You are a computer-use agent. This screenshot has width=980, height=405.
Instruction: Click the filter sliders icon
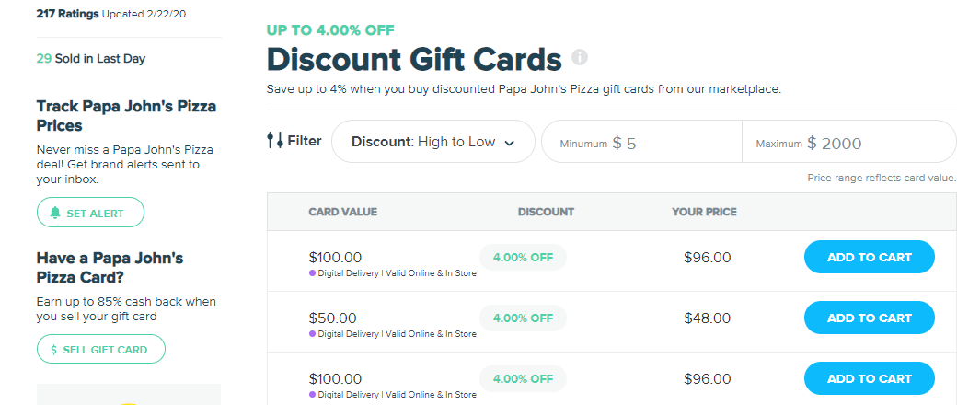[275, 141]
